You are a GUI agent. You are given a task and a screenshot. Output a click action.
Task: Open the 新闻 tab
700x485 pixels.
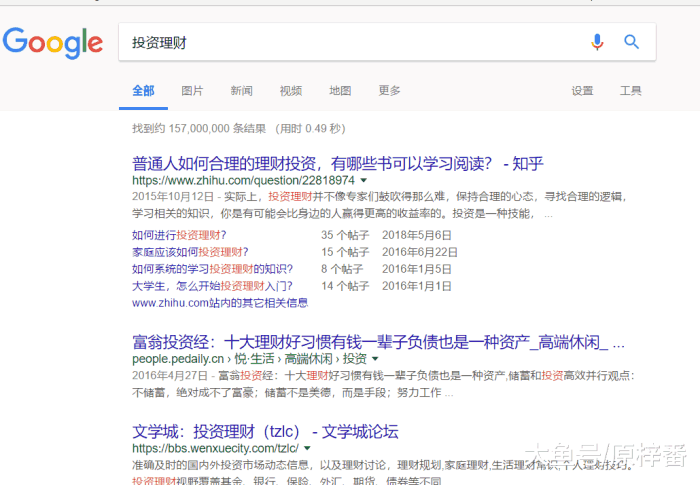(241, 91)
